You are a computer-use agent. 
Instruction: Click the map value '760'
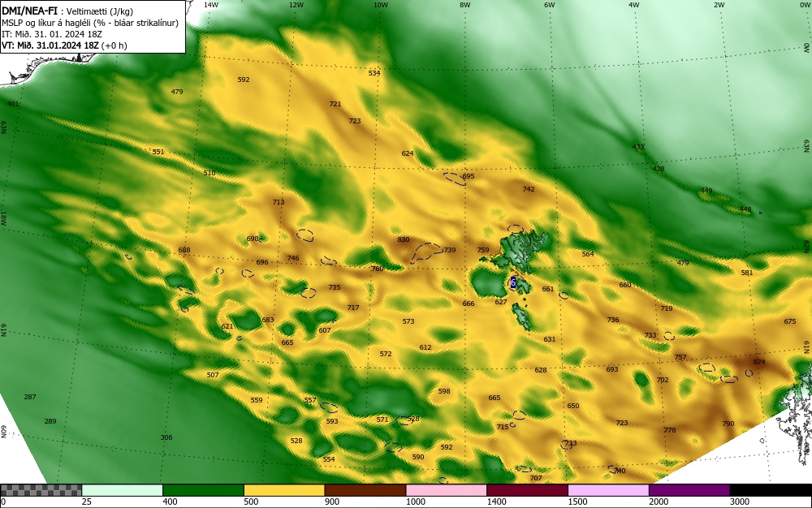(x=378, y=269)
